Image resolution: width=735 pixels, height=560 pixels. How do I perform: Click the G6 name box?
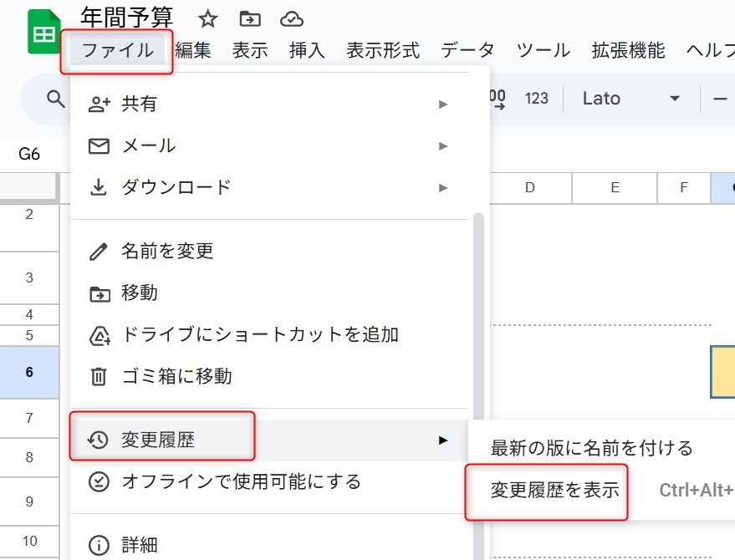(29, 154)
